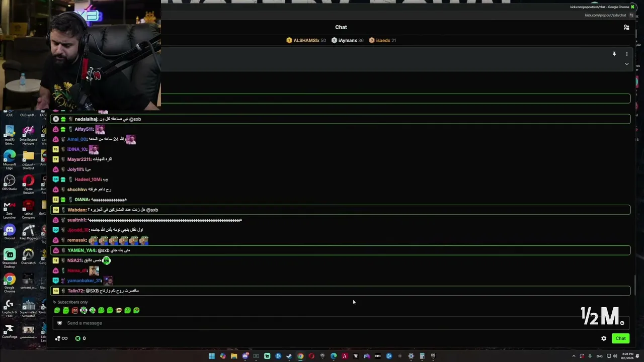Open Zero Launcher desktop shortcut

10,209
